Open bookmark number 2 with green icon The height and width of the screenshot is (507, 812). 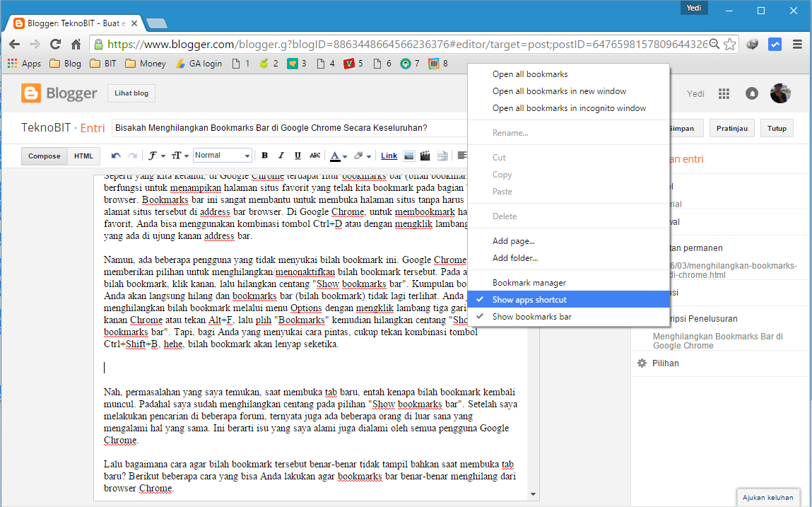(x=269, y=63)
